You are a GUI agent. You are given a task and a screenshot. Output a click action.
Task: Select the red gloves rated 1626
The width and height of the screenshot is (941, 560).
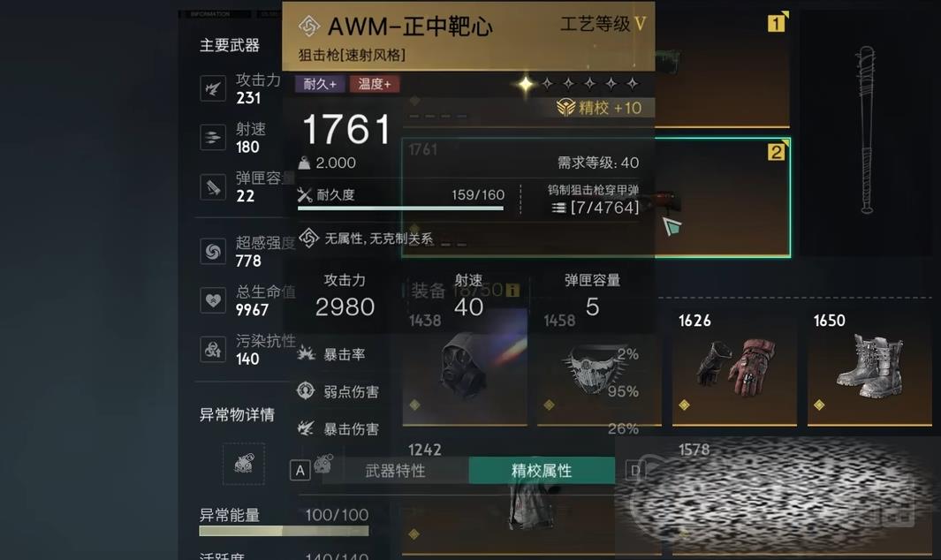[734, 367]
